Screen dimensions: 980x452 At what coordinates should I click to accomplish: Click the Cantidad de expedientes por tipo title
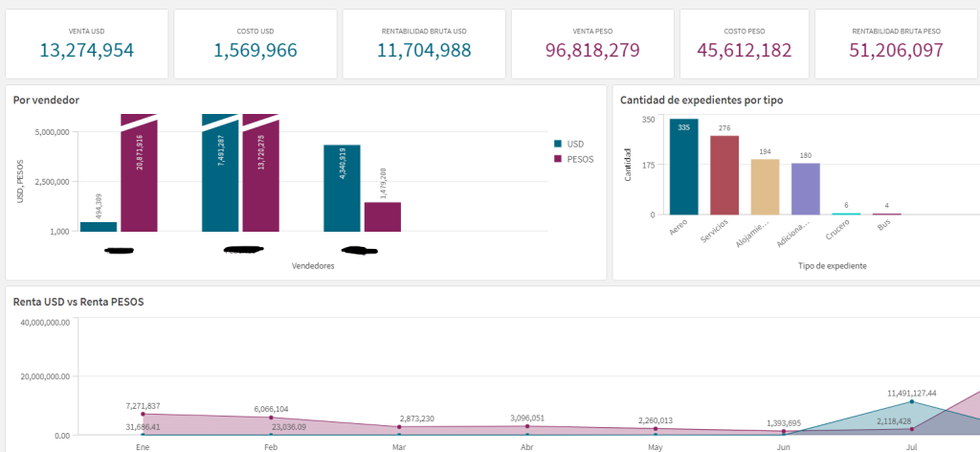point(700,100)
